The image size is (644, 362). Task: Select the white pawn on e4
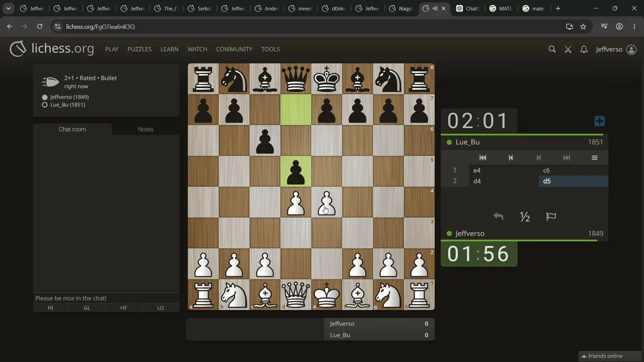(x=327, y=202)
